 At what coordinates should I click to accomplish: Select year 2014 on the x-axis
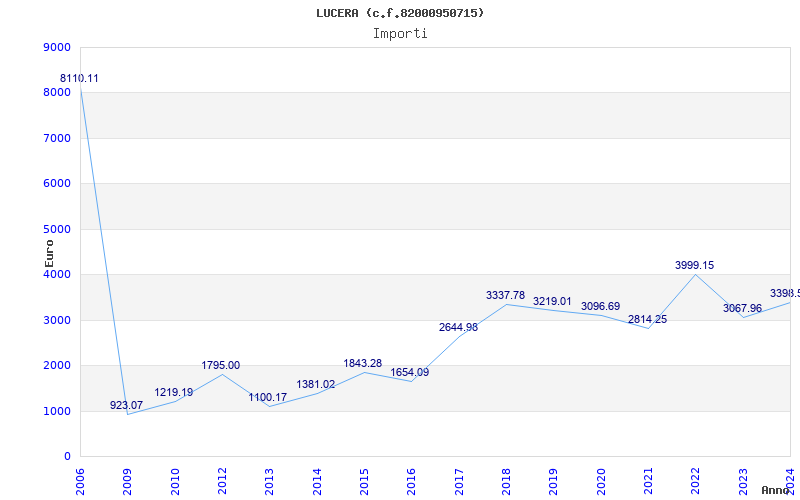317,482
